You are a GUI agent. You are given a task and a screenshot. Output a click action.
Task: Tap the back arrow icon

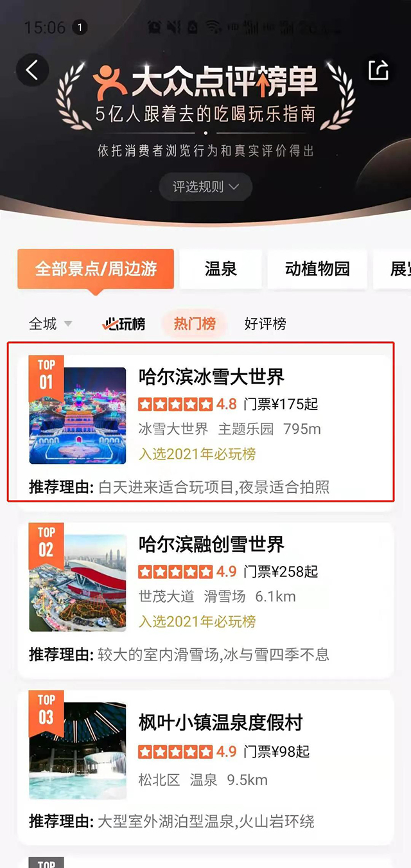pos(32,69)
